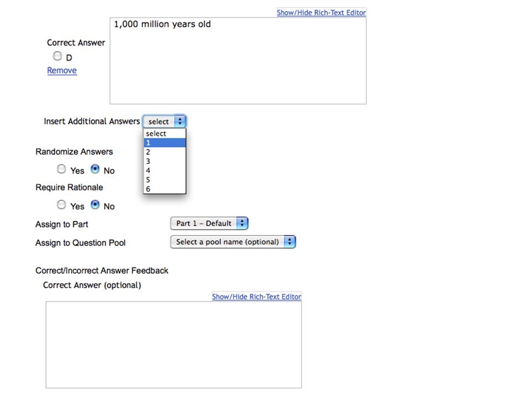Open the Assign to Part dropdown
532x399 pixels.
click(209, 223)
